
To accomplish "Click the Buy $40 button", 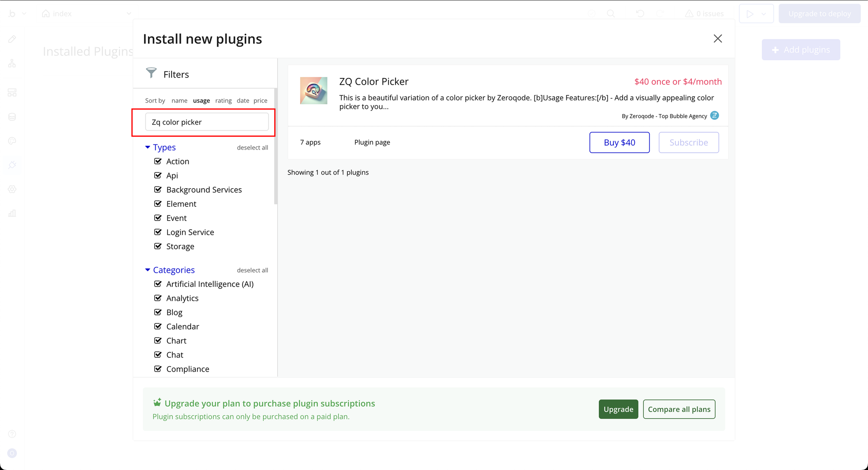I will [x=619, y=142].
